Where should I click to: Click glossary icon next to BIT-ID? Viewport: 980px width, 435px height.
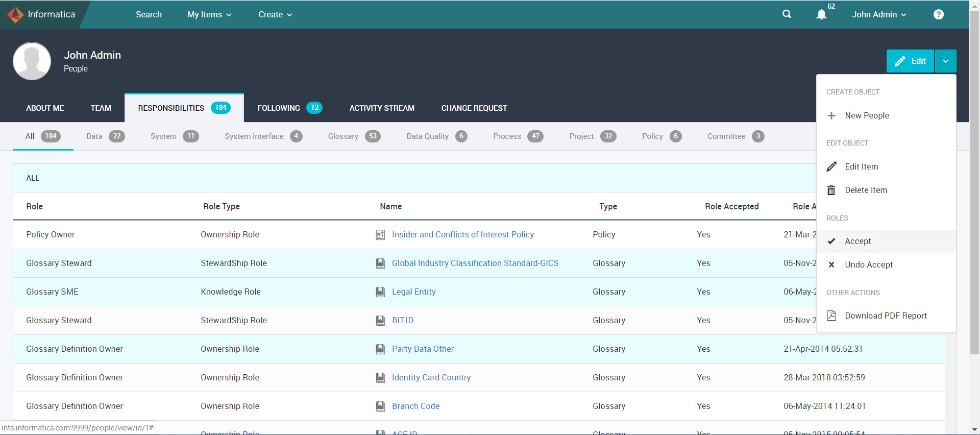pyautogui.click(x=380, y=321)
